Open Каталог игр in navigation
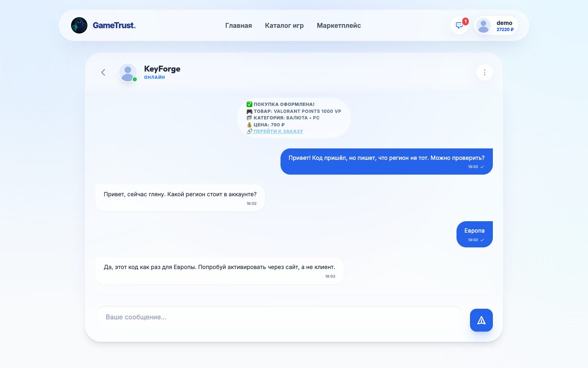Viewport: 588px width, 368px height. pos(284,25)
